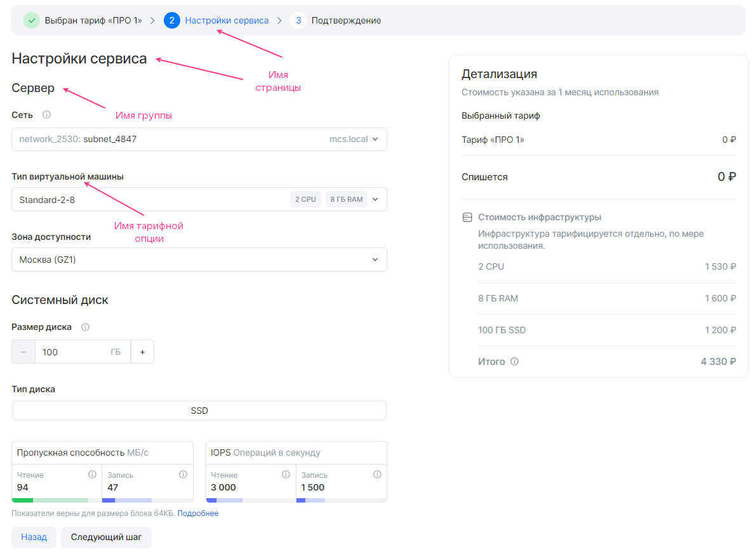Click info icon in throughput Чтение cell
Screen dimensions: 756x554
[x=92, y=475]
